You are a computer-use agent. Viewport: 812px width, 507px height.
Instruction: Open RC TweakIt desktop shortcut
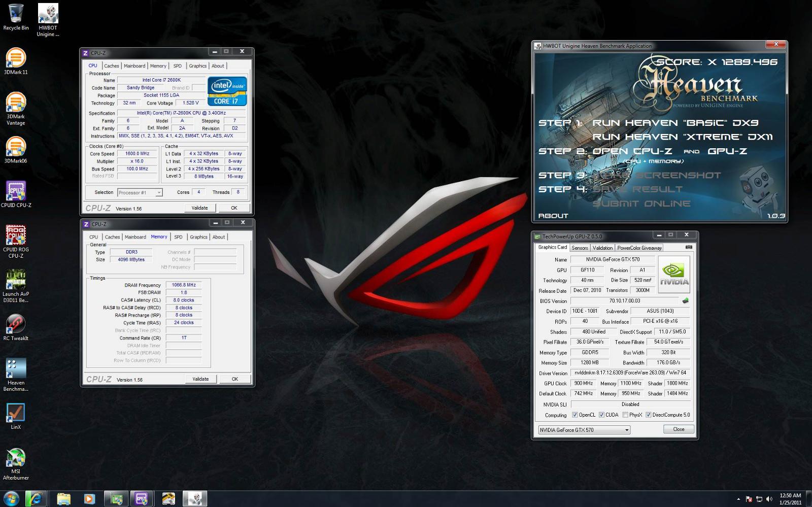(x=16, y=327)
